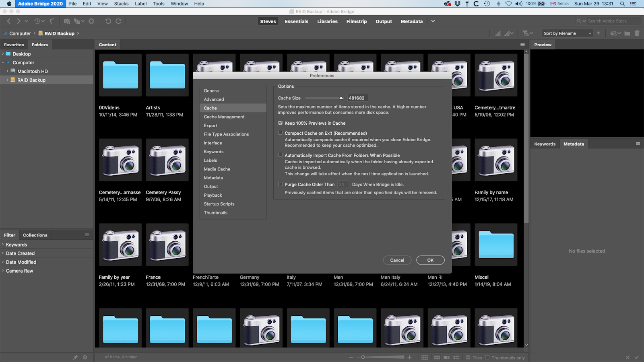Open the Label menu

(140, 4)
